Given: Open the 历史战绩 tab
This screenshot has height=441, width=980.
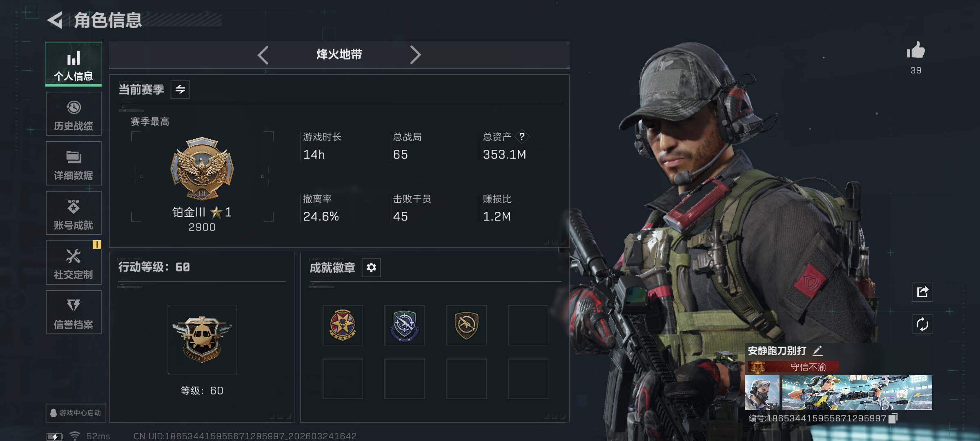Looking at the screenshot, I should (73, 114).
